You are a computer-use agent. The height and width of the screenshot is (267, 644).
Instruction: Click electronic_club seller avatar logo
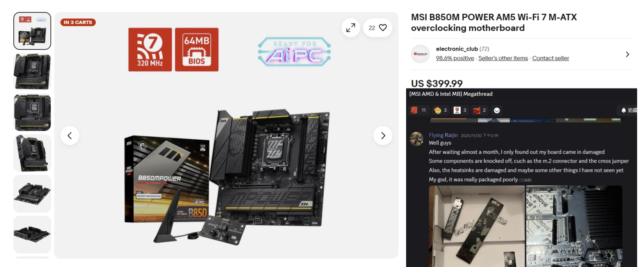[x=420, y=54]
